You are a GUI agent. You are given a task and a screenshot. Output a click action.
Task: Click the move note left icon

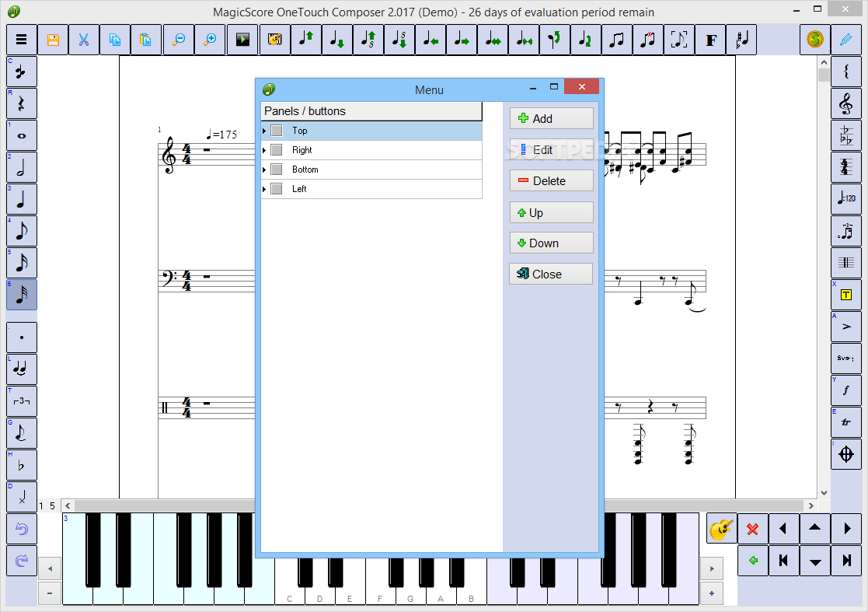pos(431,40)
